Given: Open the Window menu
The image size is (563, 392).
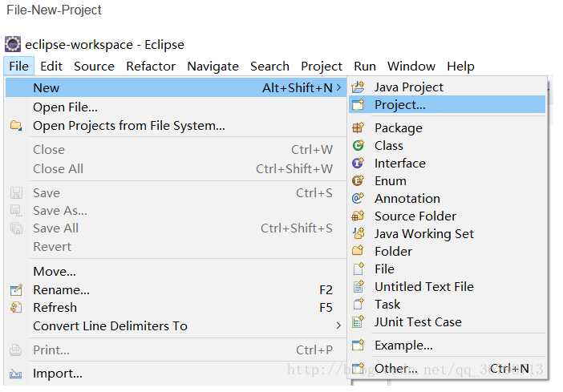Looking at the screenshot, I should [x=411, y=66].
